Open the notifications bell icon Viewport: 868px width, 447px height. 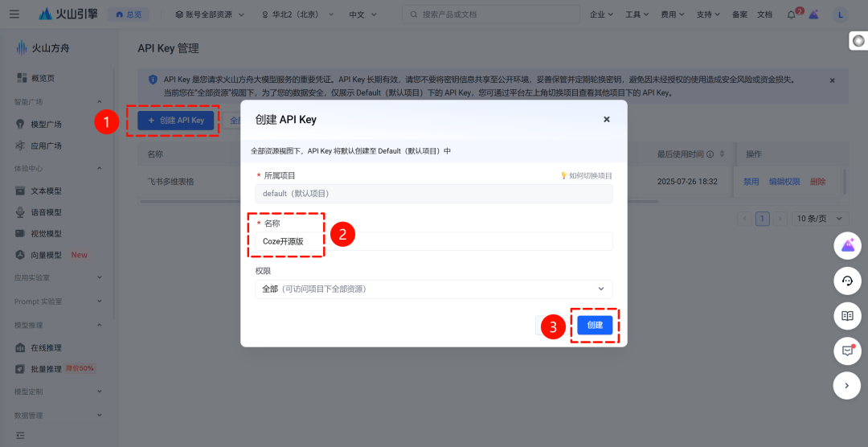tap(792, 15)
